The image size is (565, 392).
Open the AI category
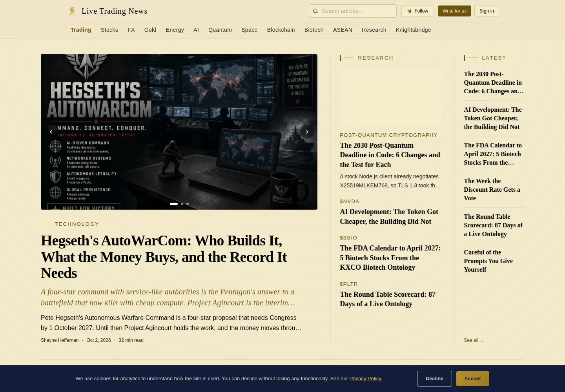click(x=196, y=30)
